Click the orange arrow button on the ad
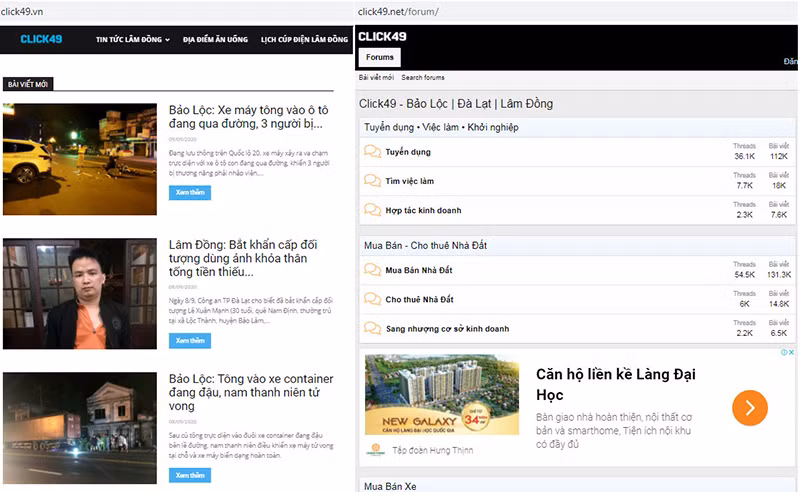The width and height of the screenshot is (800, 492). coord(749,408)
